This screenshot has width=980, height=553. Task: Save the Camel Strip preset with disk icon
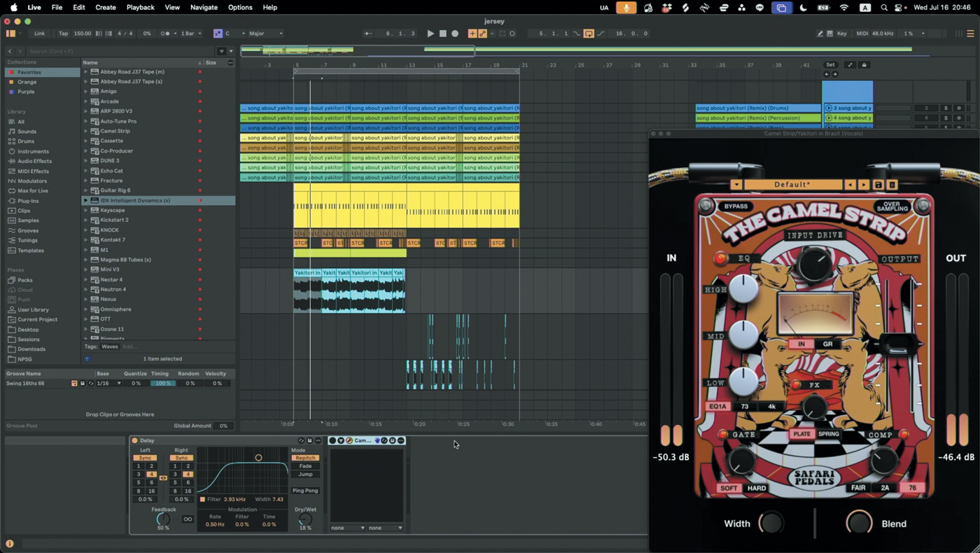878,185
